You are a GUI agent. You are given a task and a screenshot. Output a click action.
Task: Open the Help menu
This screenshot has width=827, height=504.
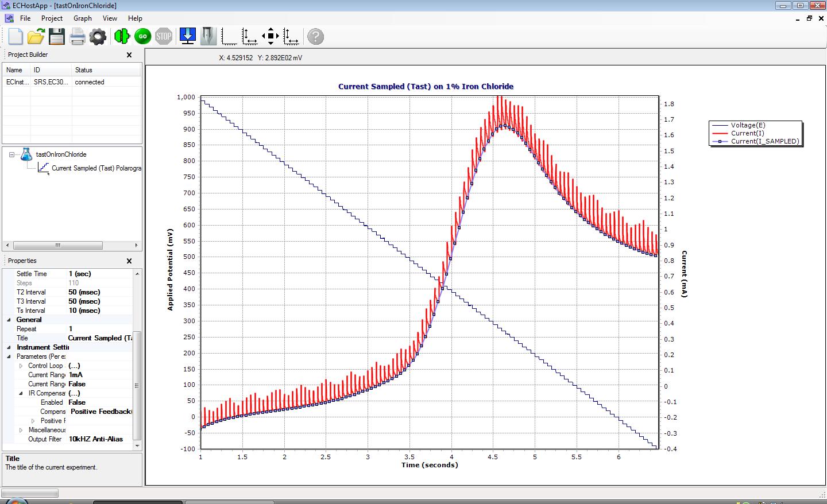(135, 18)
